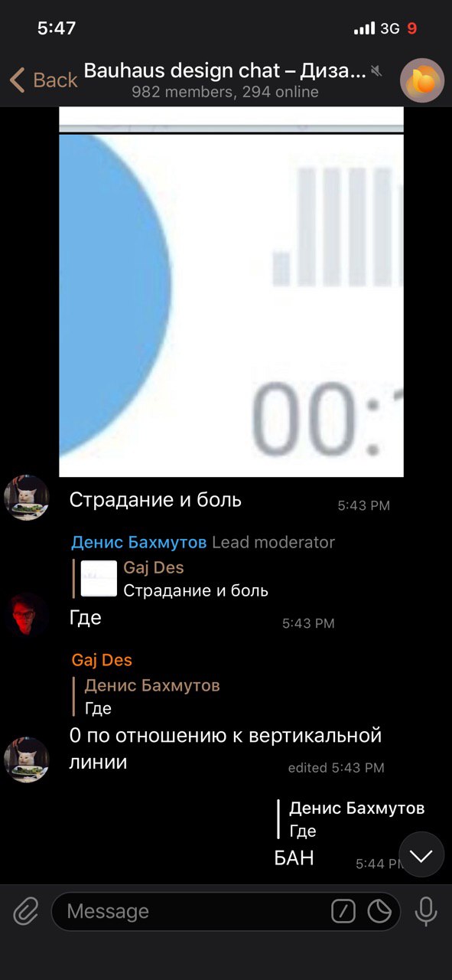Tap the orange Gaj Des sender name
The image size is (452, 980).
pos(102,659)
